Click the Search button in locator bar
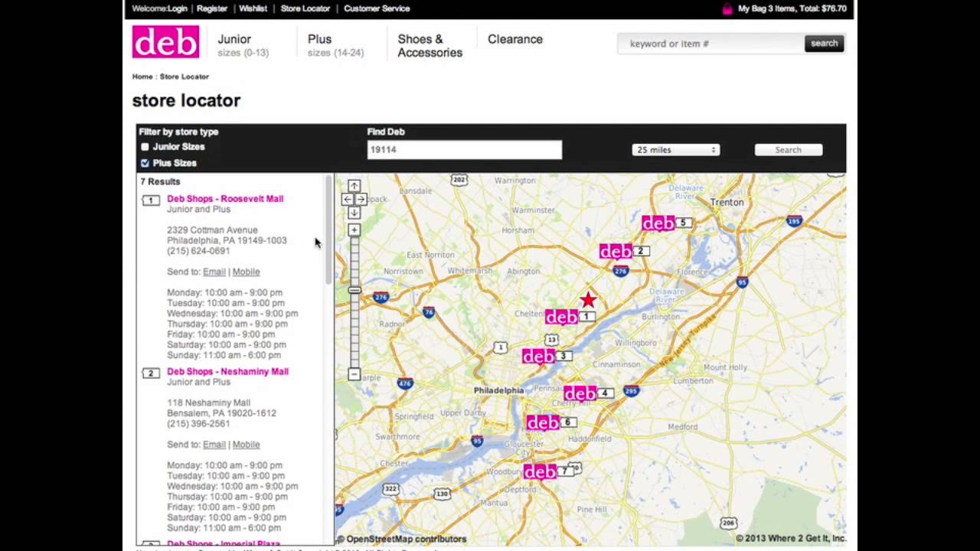 click(788, 150)
